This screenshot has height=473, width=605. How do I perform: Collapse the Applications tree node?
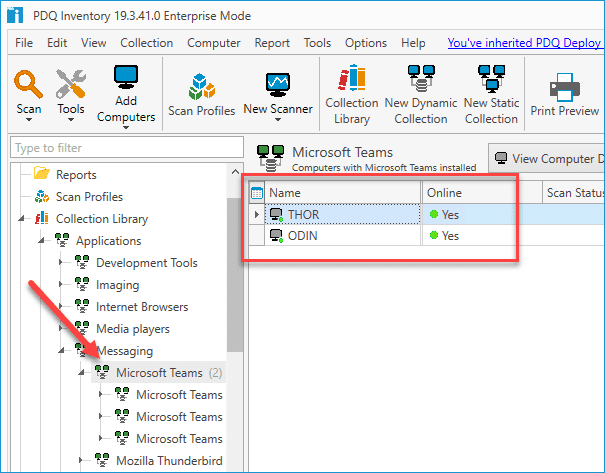point(41,241)
